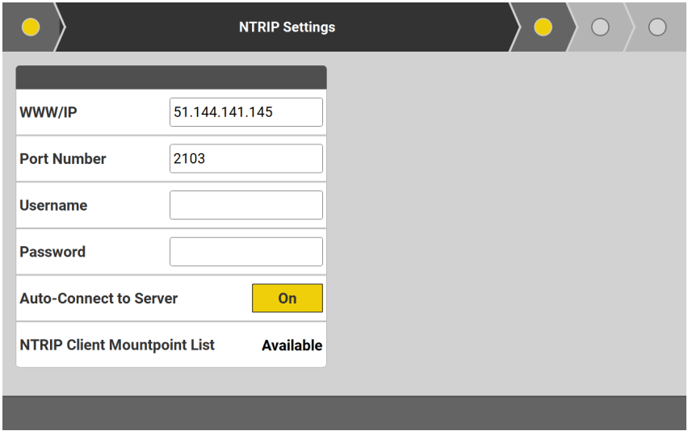Go to the middle gray step circle
Viewport: 688px width, 431px height.
(x=600, y=27)
